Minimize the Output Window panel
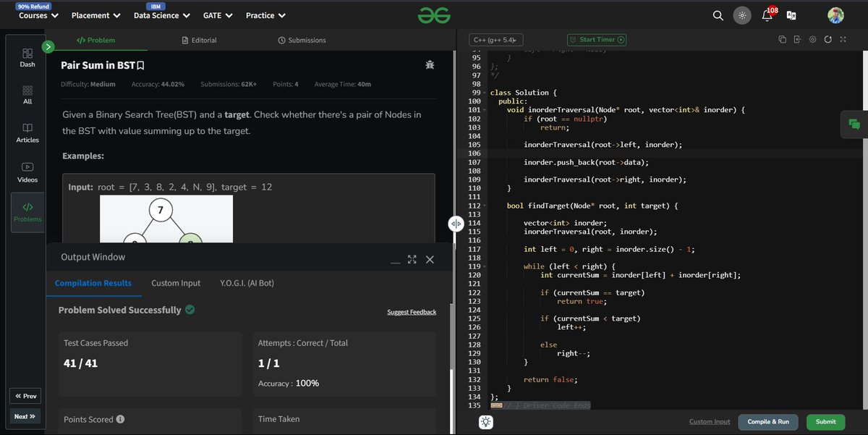The image size is (868, 435). 395,262
